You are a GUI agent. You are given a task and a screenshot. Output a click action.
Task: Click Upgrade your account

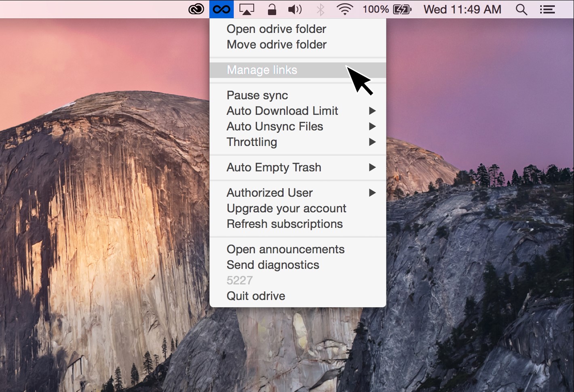tap(286, 209)
